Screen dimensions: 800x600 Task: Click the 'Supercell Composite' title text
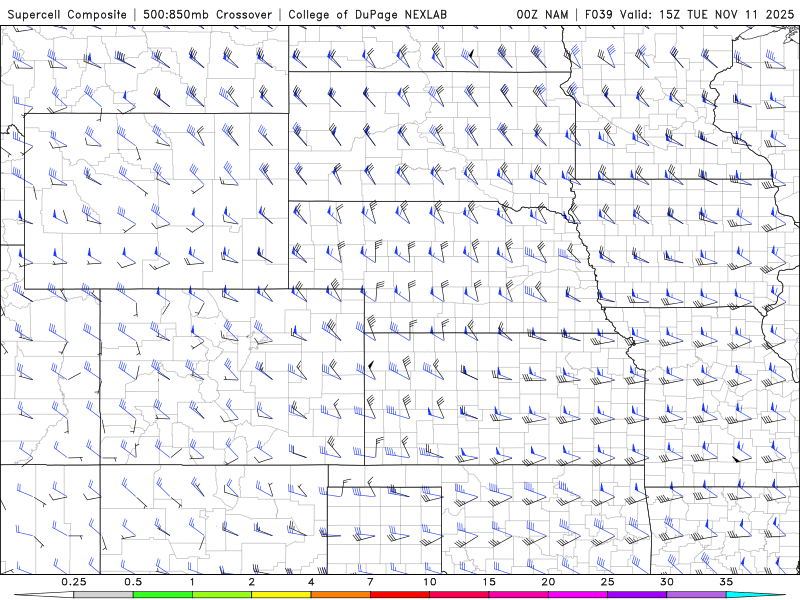67,14
